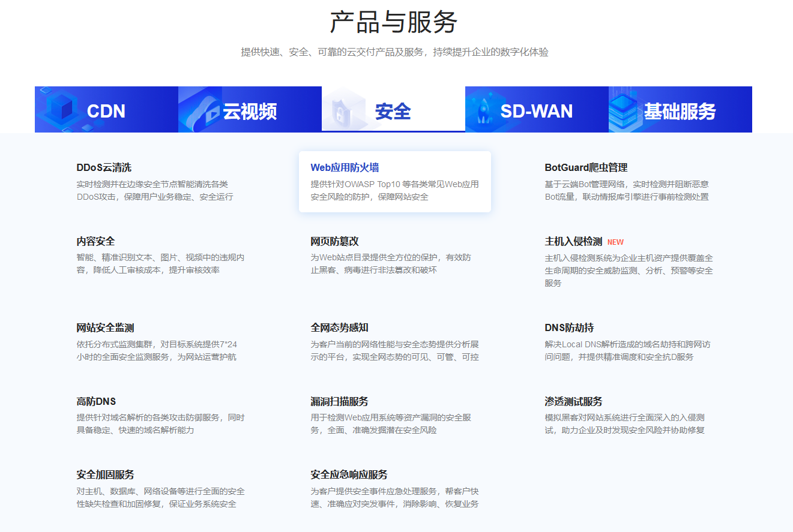This screenshot has height=532, width=793.
Task: Switch to the CDN tab
Action: pos(106,109)
